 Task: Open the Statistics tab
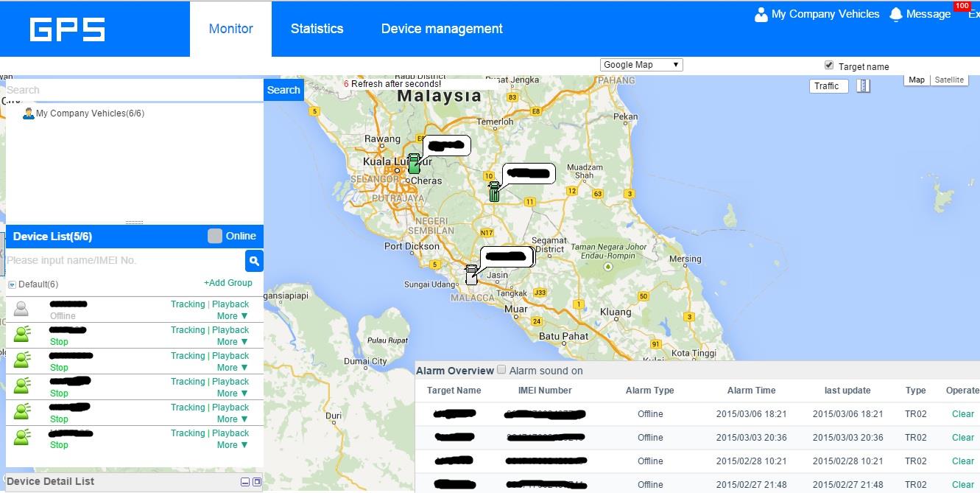(317, 29)
